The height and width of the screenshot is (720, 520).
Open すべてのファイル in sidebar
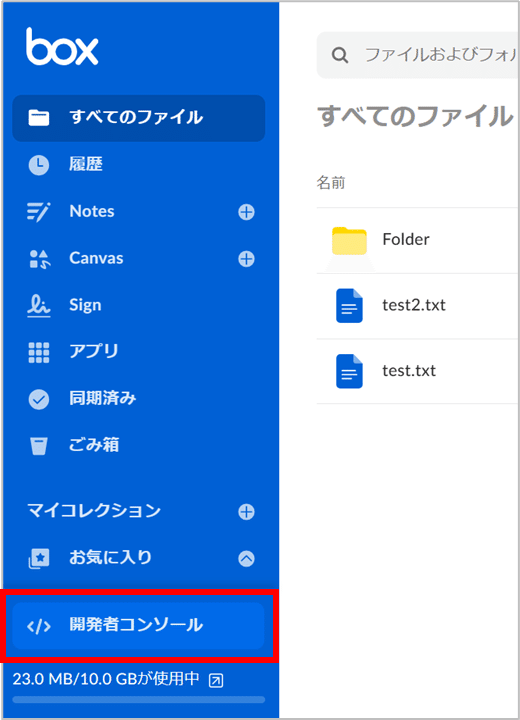139,118
